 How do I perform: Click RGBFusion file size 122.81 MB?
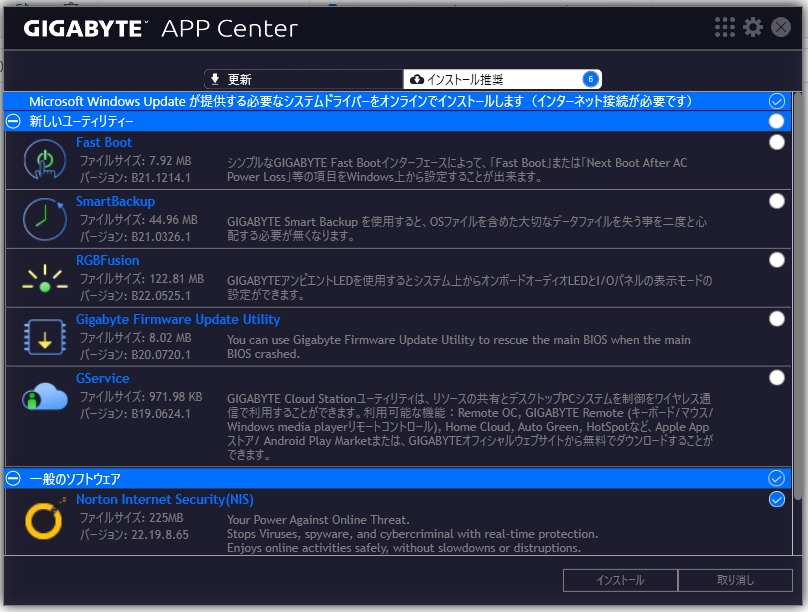142,279
